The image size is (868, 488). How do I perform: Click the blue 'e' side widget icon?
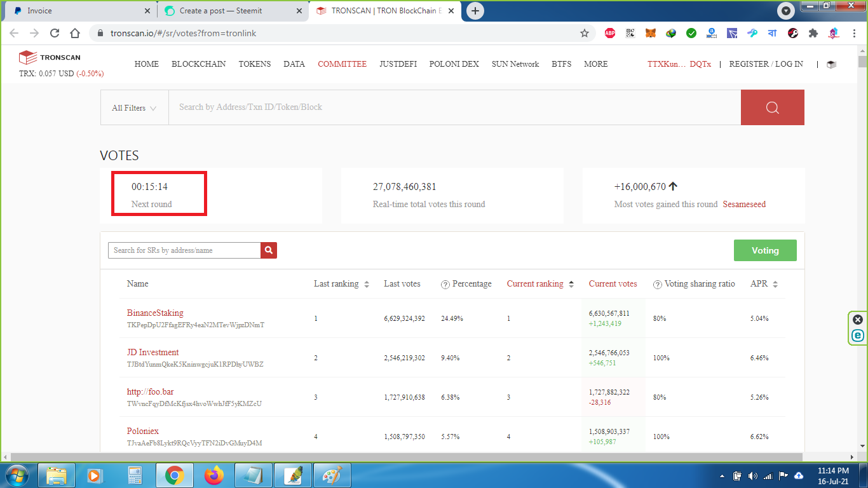(858, 335)
